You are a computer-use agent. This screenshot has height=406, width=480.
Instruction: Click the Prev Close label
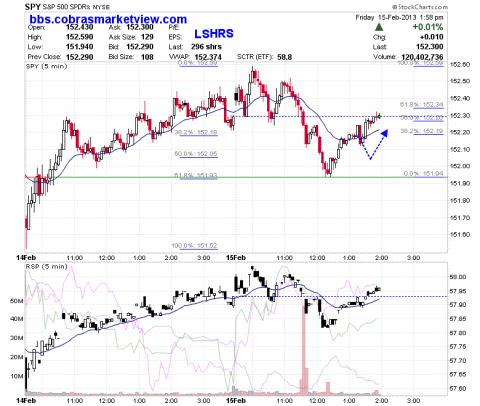pyautogui.click(x=44, y=57)
